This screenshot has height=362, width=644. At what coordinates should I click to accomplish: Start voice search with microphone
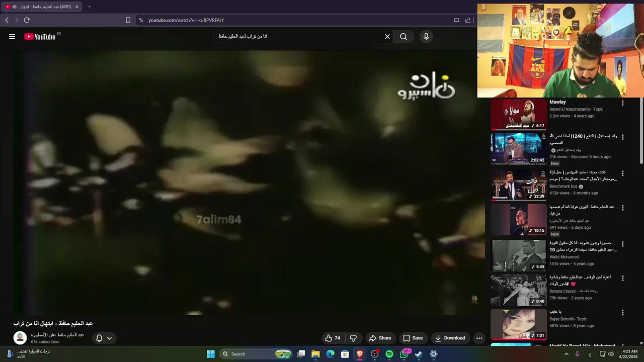tap(426, 37)
